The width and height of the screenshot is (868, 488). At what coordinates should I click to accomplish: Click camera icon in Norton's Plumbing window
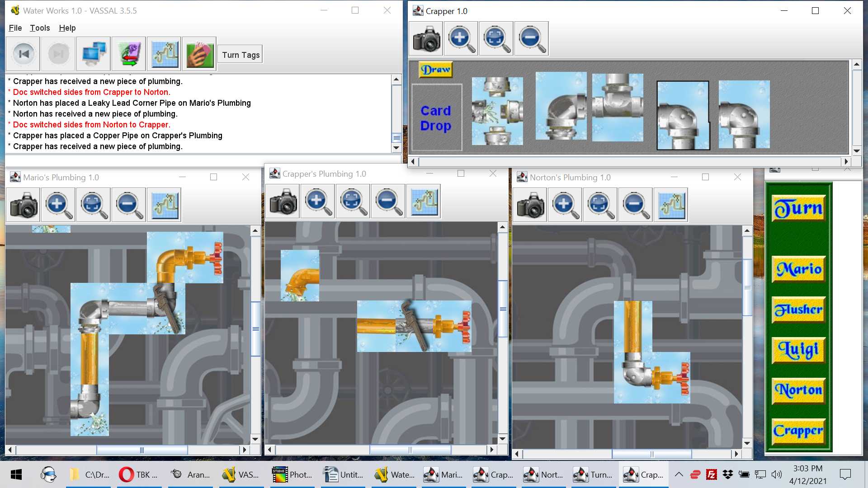[530, 205]
